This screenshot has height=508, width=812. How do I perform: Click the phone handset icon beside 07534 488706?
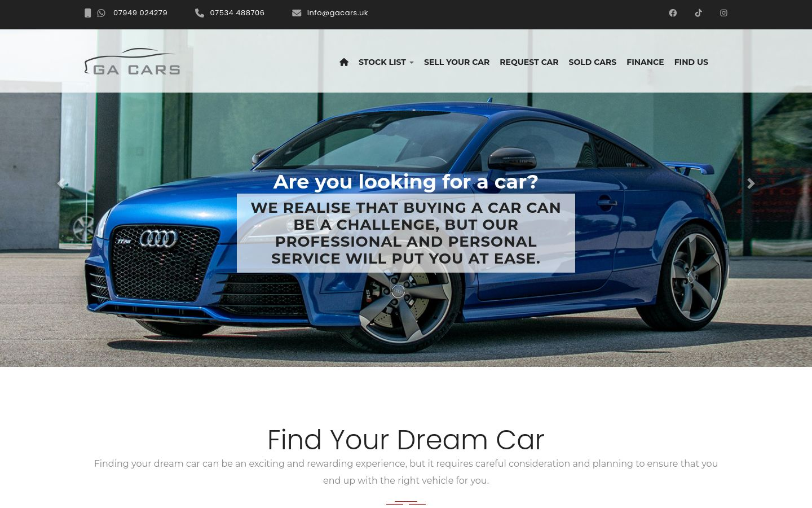tap(200, 13)
